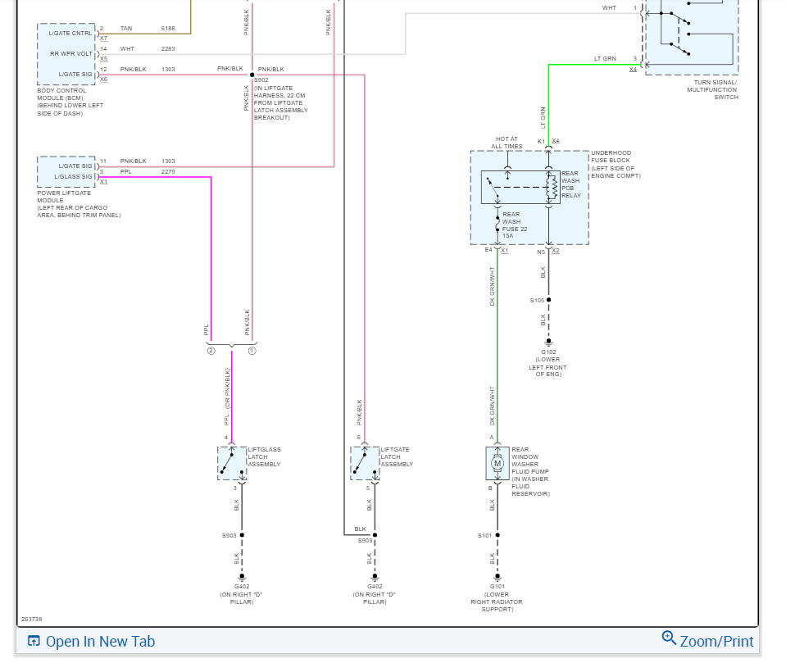Viewport: 786px width, 672px height.
Task: Click the Power Liftgate Module connector box
Action: (x=66, y=171)
